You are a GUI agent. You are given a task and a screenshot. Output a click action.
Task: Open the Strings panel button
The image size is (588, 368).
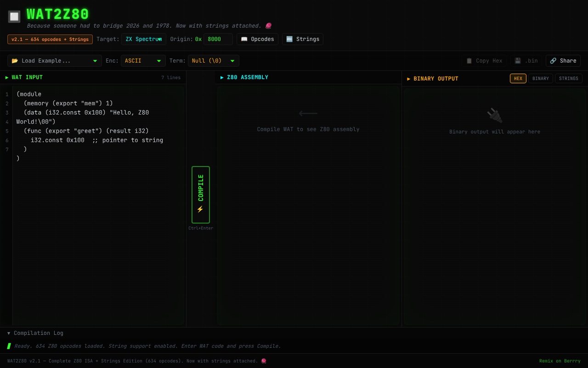click(x=303, y=39)
